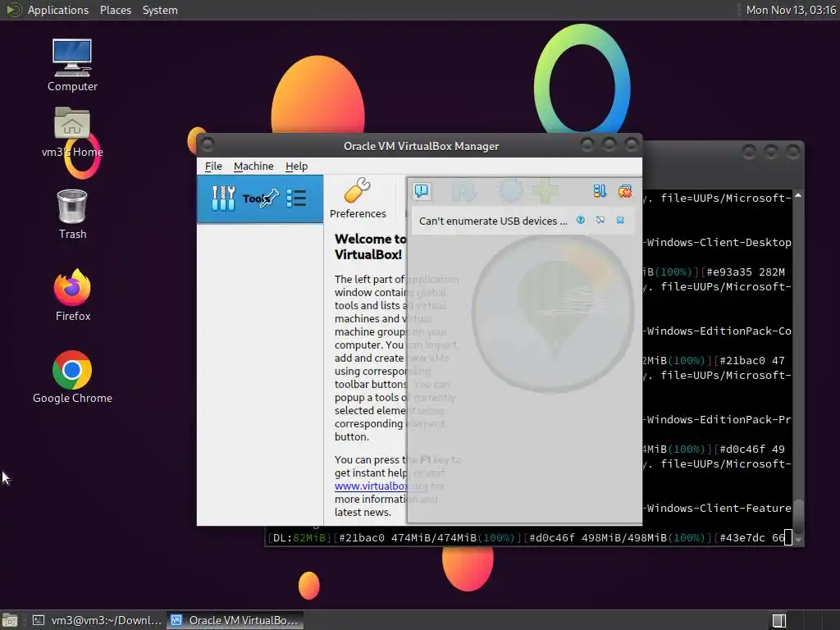840x630 pixels.
Task: Close the USB devices notification
Action: point(620,220)
